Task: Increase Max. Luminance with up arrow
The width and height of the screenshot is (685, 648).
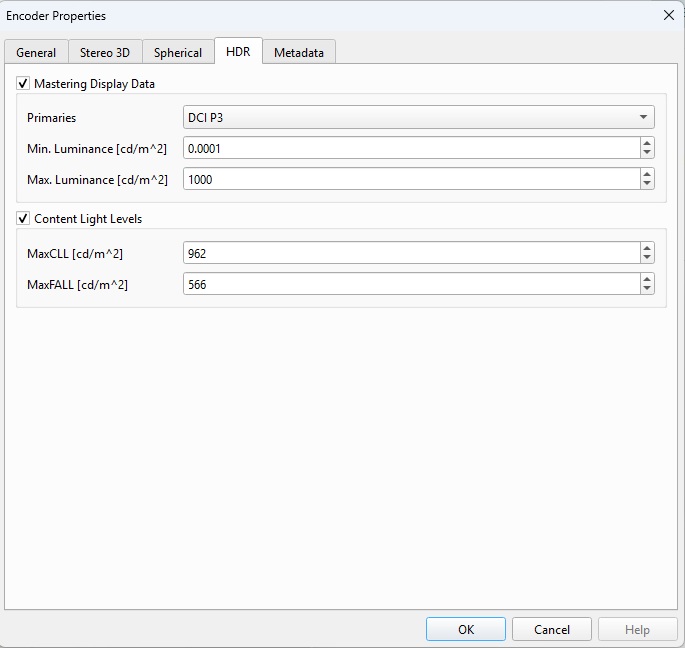Action: [647, 173]
